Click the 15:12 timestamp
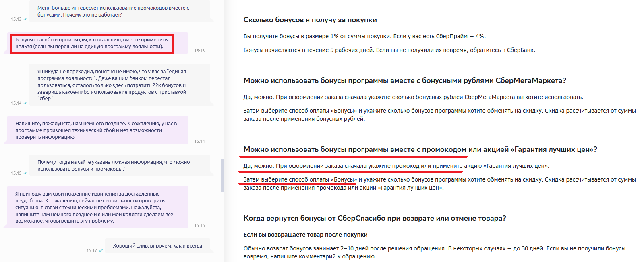The image size is (644, 262). tap(16, 19)
